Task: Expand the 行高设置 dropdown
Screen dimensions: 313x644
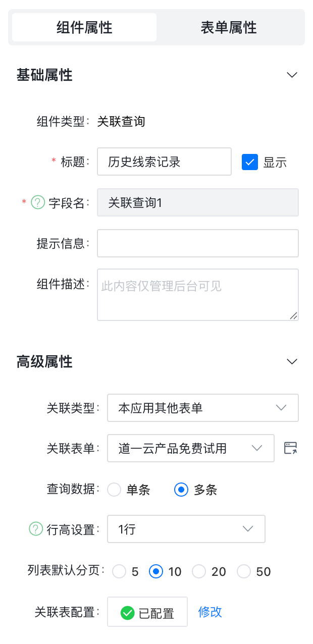Action: pos(186,529)
